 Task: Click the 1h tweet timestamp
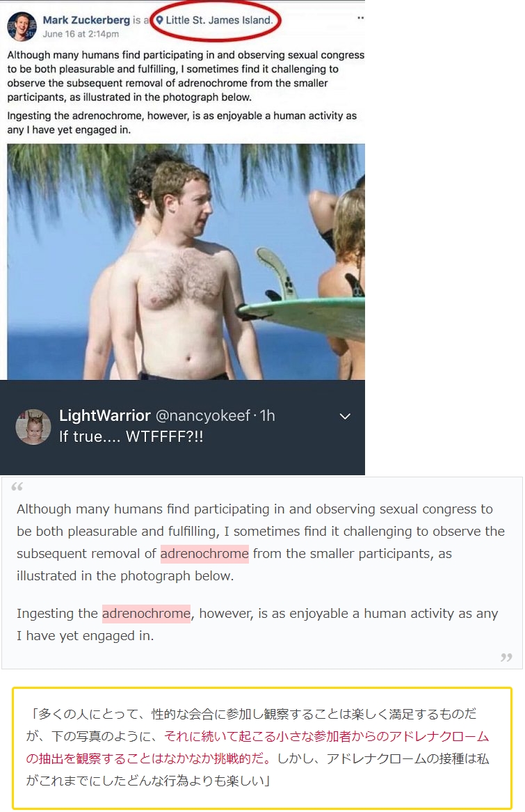(x=267, y=415)
